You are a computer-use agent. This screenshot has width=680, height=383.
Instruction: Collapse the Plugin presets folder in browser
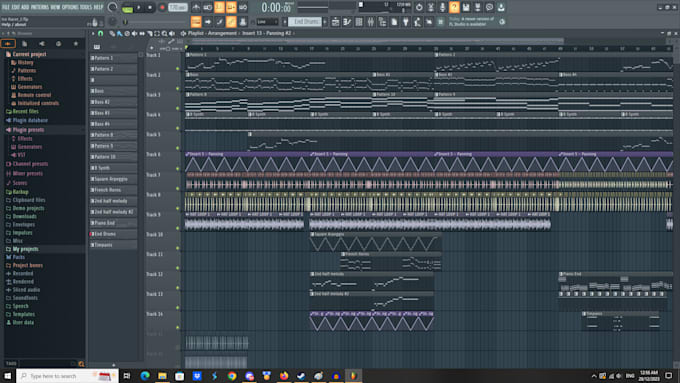[x=28, y=130]
